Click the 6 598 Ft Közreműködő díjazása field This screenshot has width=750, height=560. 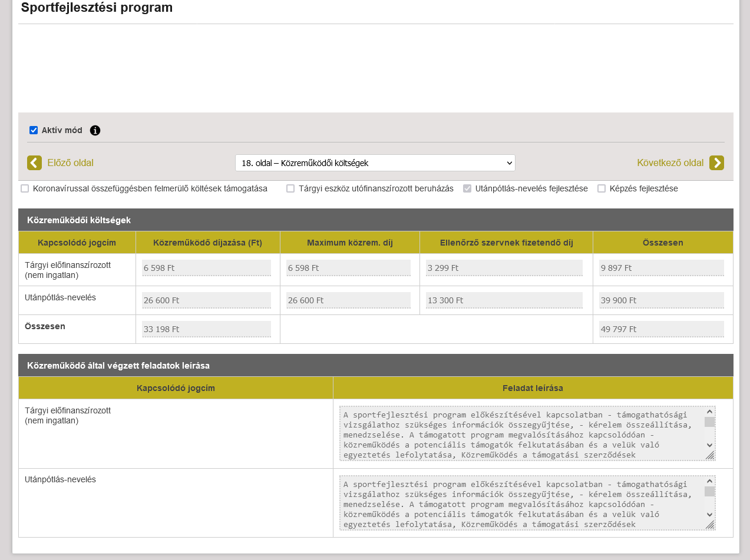206,268
